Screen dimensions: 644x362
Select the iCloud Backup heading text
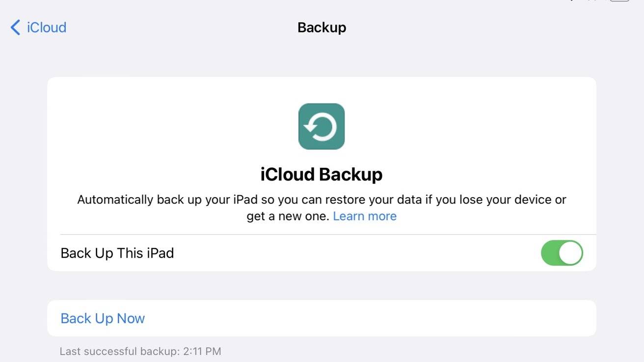tap(322, 174)
